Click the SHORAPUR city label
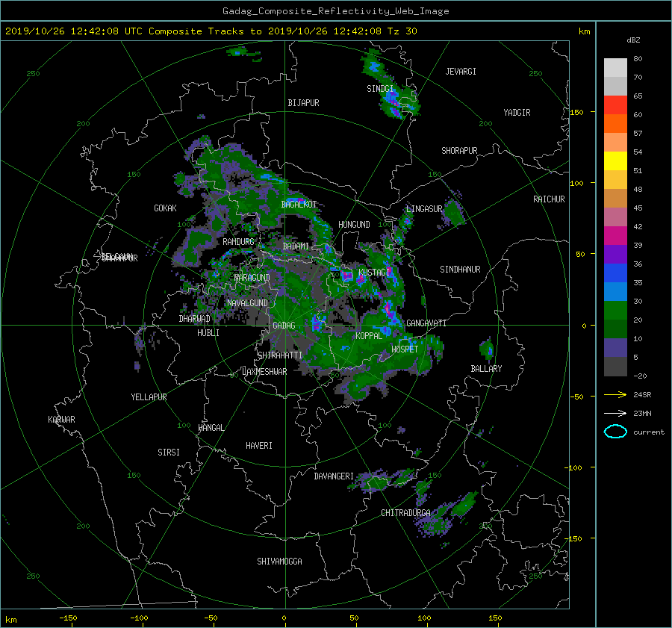The width and height of the screenshot is (672, 628). point(459,151)
